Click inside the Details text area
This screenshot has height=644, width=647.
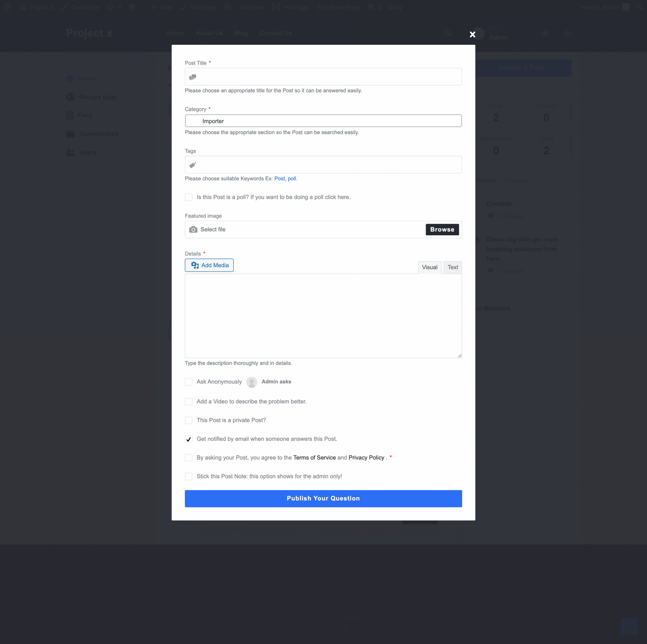[x=323, y=316]
